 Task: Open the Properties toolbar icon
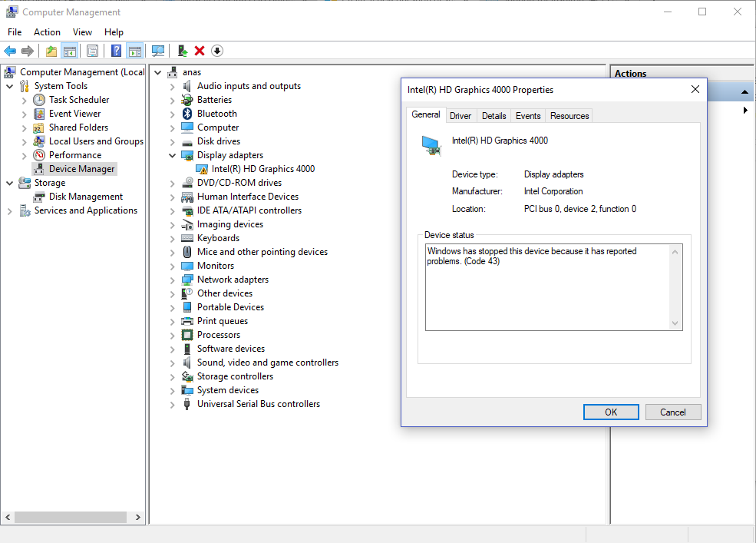[x=92, y=51]
